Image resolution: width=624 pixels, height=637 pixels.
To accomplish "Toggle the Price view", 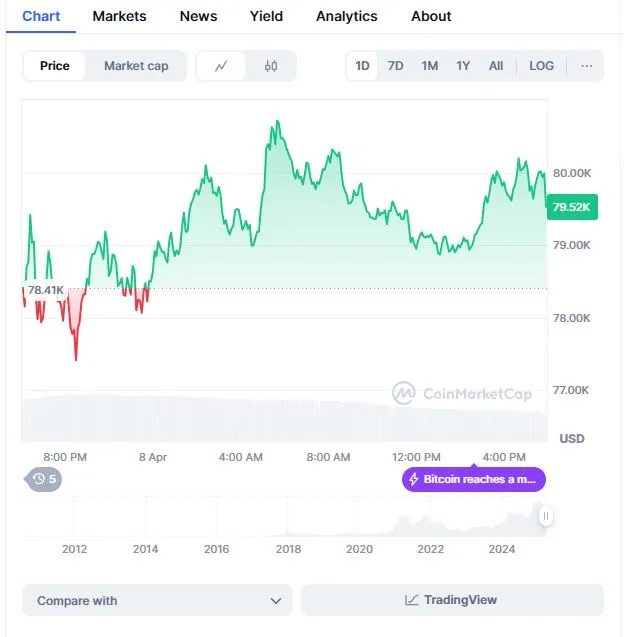I will click(54, 66).
